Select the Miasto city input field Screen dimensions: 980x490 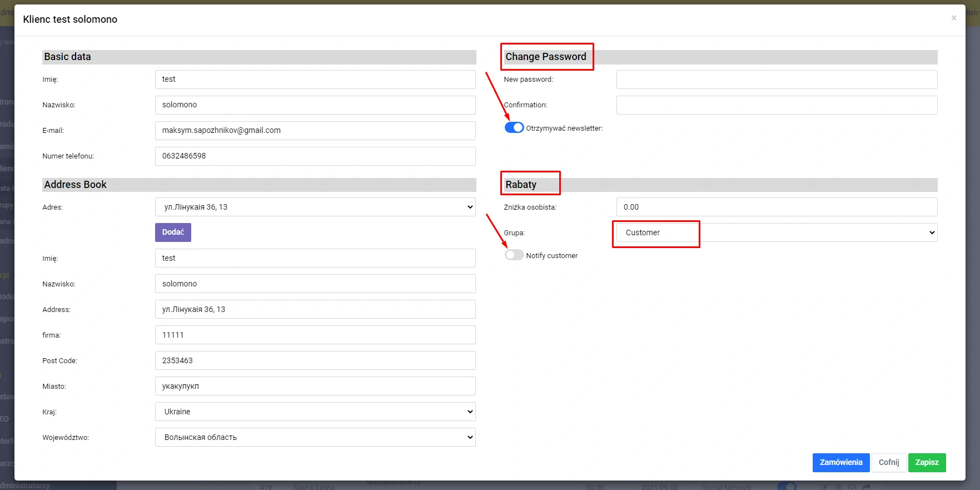click(x=315, y=386)
